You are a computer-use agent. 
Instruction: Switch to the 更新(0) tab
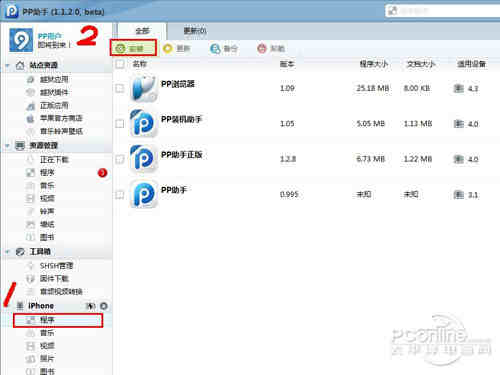click(x=195, y=31)
